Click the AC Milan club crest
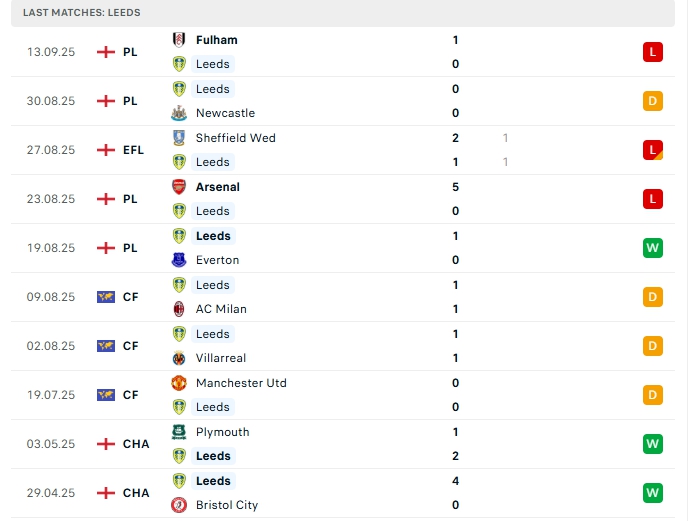688x521 pixels. 179,309
